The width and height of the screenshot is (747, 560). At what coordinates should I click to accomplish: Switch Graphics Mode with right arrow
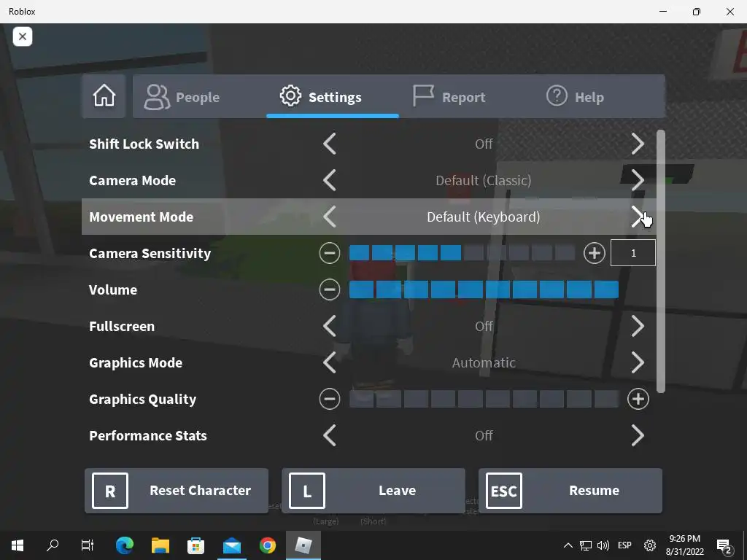(638, 362)
